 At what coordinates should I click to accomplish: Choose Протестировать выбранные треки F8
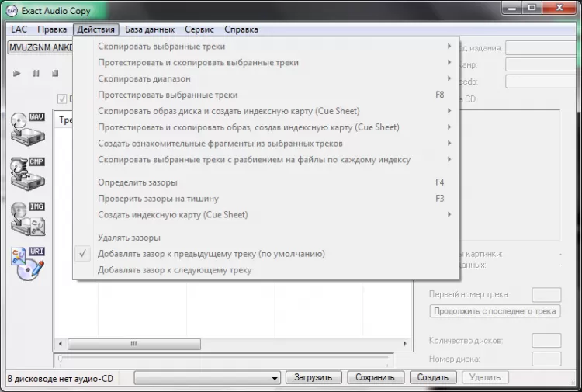[266, 95]
